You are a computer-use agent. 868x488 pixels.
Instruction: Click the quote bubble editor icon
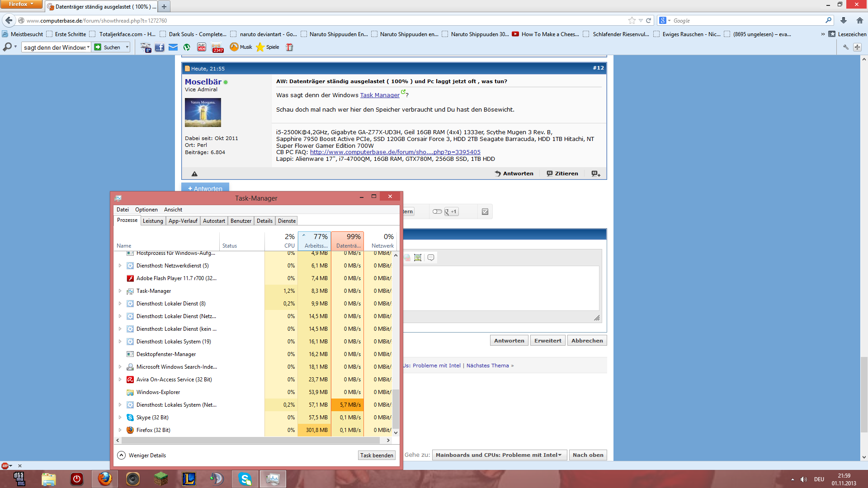[431, 258]
